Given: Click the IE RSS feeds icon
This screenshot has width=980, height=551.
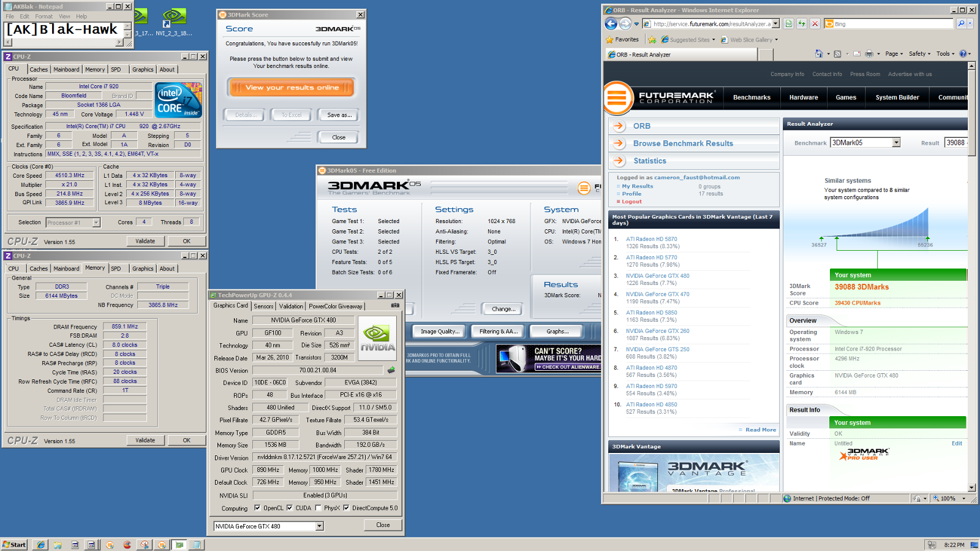Looking at the screenshot, I should (x=837, y=53).
